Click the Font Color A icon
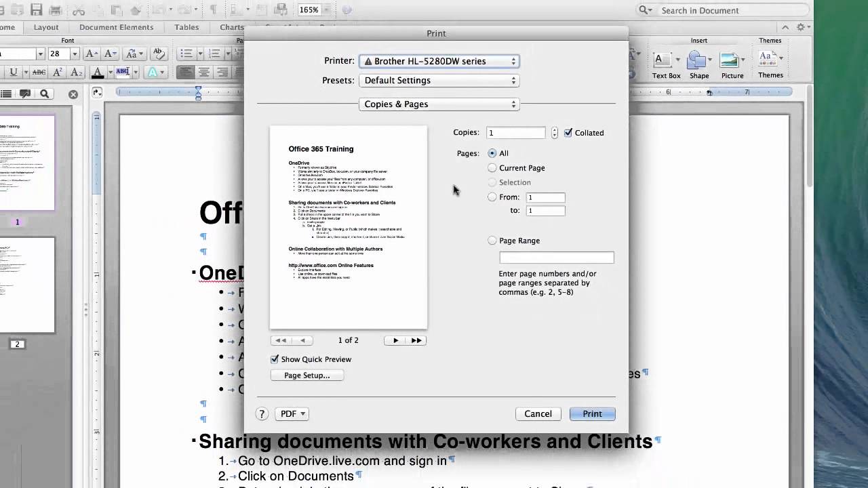This screenshot has width=868, height=488. point(98,72)
